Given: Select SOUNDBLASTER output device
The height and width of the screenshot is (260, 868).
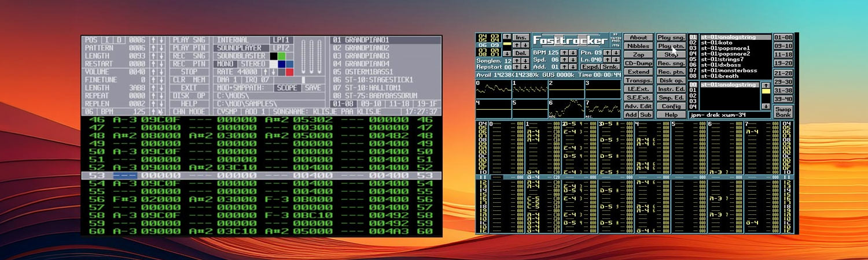Looking at the screenshot, I should [x=241, y=56].
